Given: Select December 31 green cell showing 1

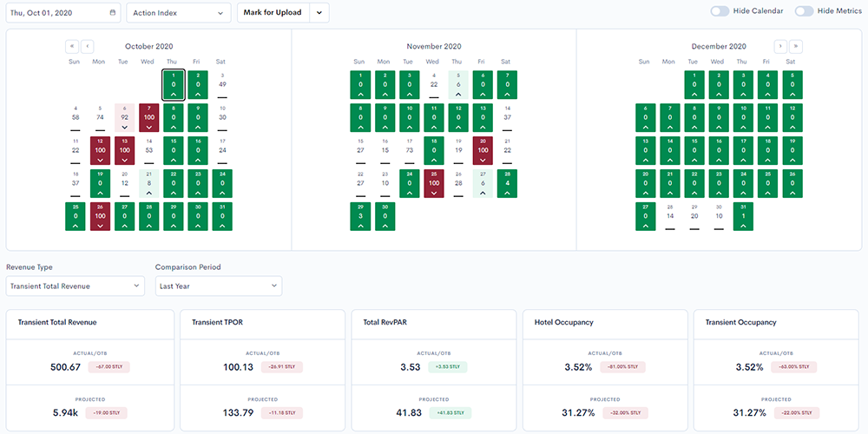Looking at the screenshot, I should tap(743, 216).
